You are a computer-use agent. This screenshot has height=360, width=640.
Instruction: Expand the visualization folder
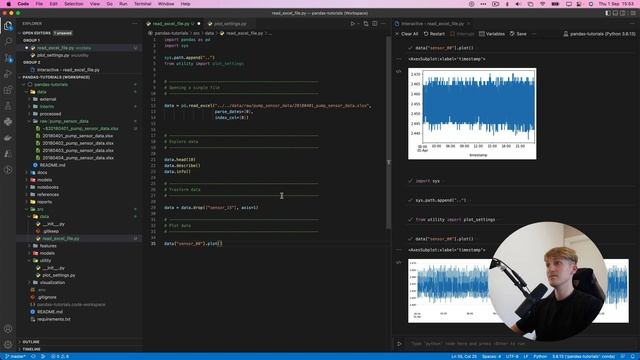click(52, 282)
